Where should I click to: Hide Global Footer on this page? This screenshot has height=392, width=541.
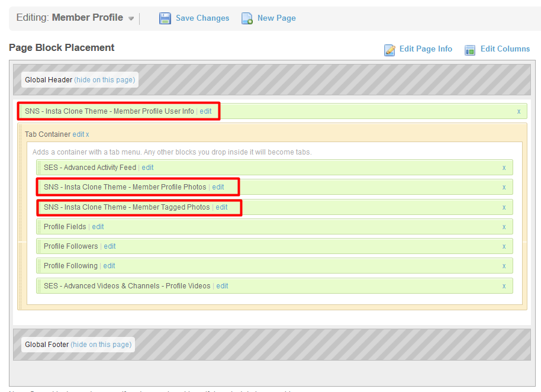coord(101,345)
